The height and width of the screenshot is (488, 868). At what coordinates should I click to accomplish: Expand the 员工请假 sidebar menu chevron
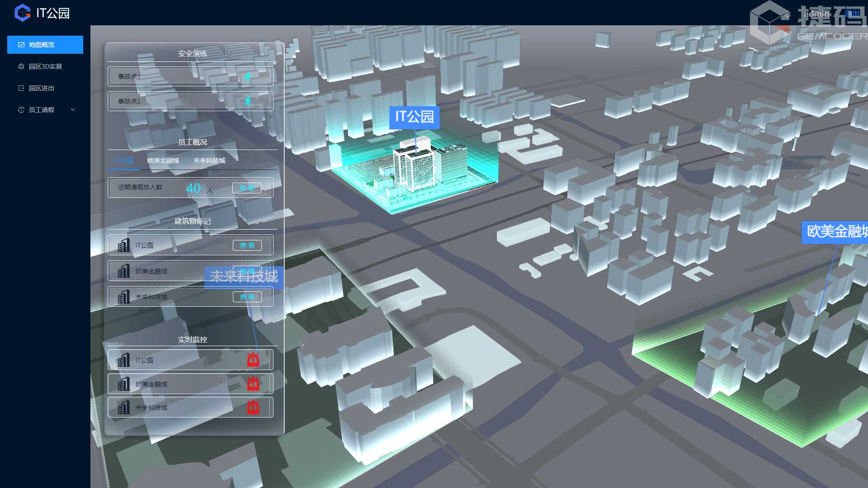click(73, 110)
